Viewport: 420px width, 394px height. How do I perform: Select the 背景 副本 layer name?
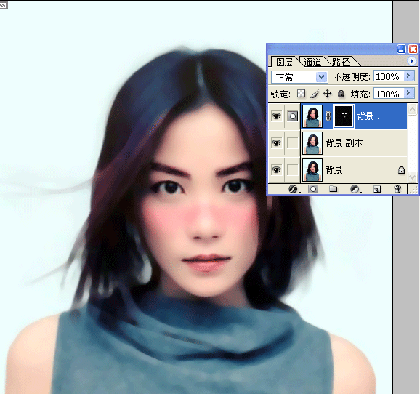pyautogui.click(x=344, y=143)
